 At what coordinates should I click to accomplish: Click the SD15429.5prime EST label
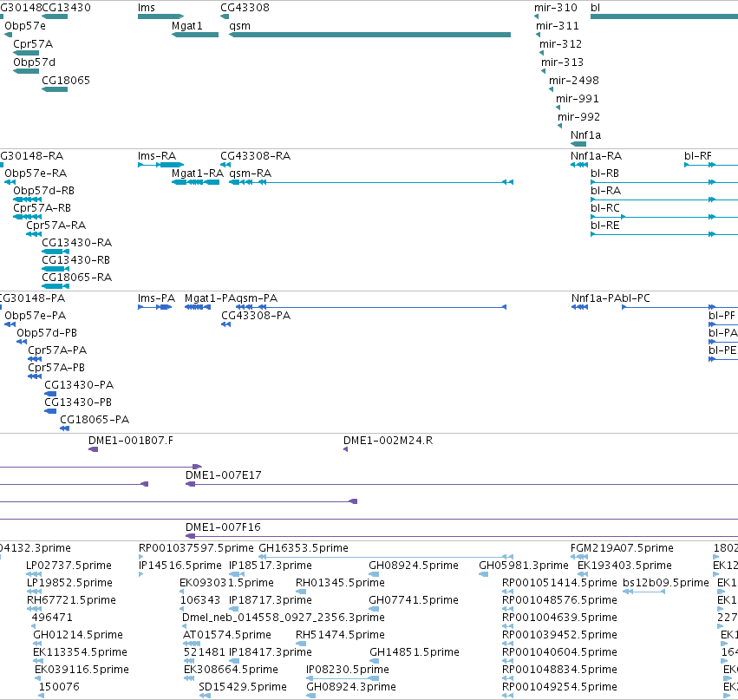[243, 687]
